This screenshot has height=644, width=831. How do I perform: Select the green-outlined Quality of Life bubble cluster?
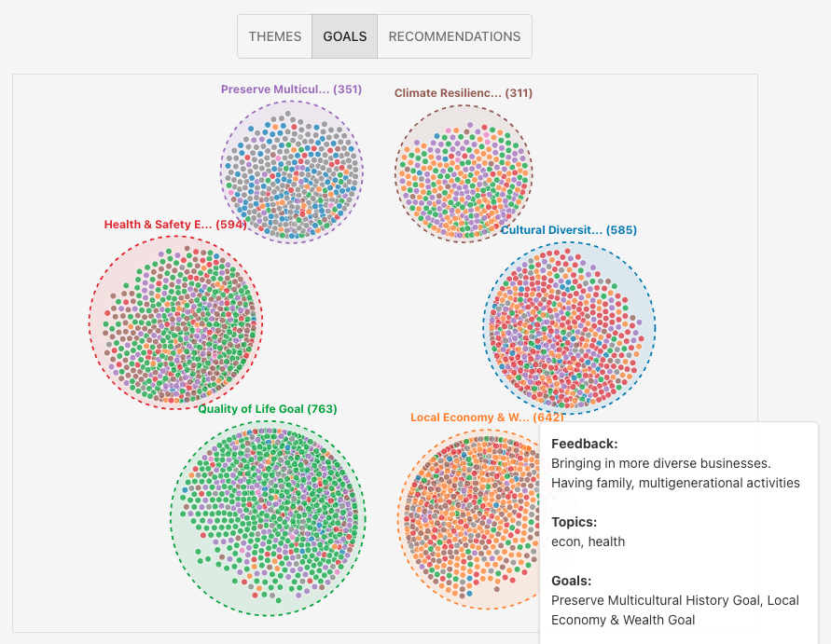(x=269, y=518)
